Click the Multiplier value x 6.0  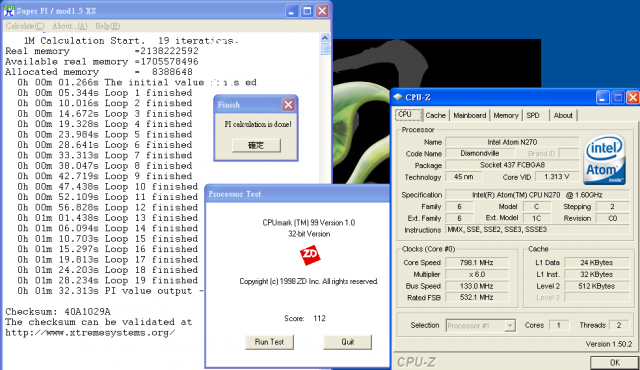(477, 274)
